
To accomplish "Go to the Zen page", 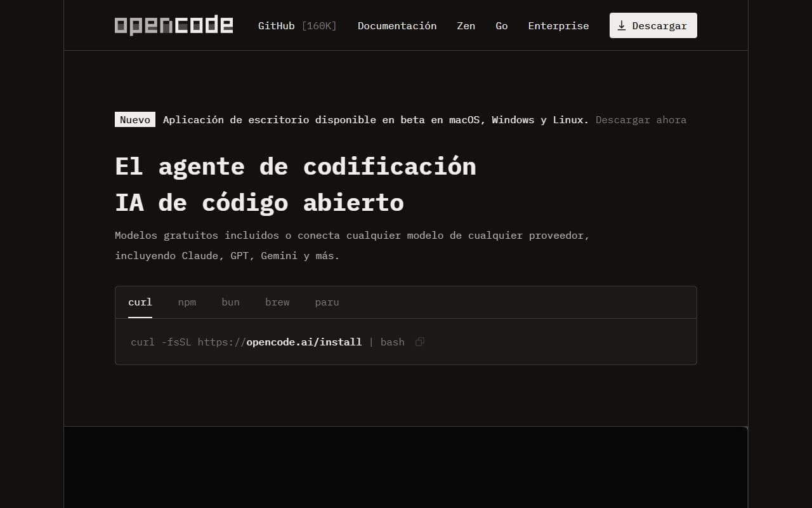I will pos(466,26).
